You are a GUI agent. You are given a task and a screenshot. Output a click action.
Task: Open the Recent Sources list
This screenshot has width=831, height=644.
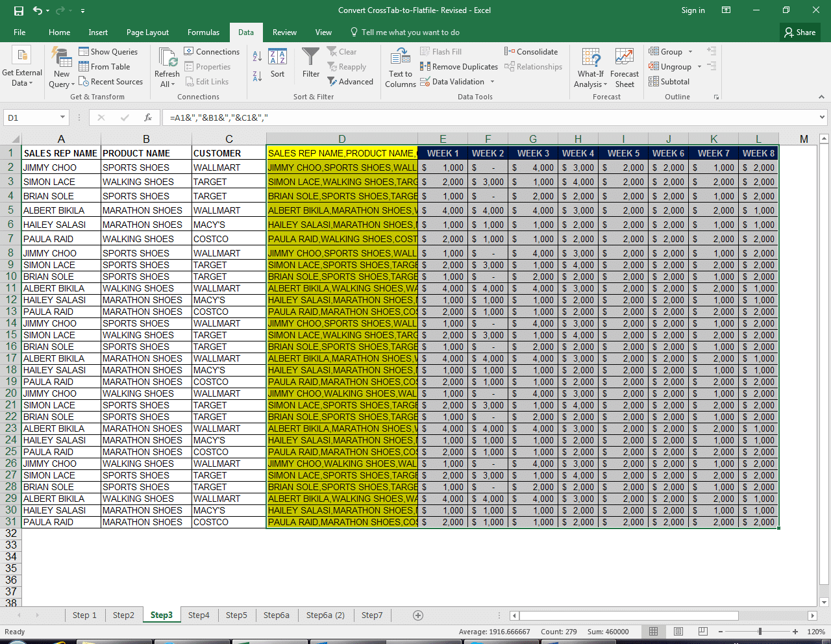click(x=110, y=82)
